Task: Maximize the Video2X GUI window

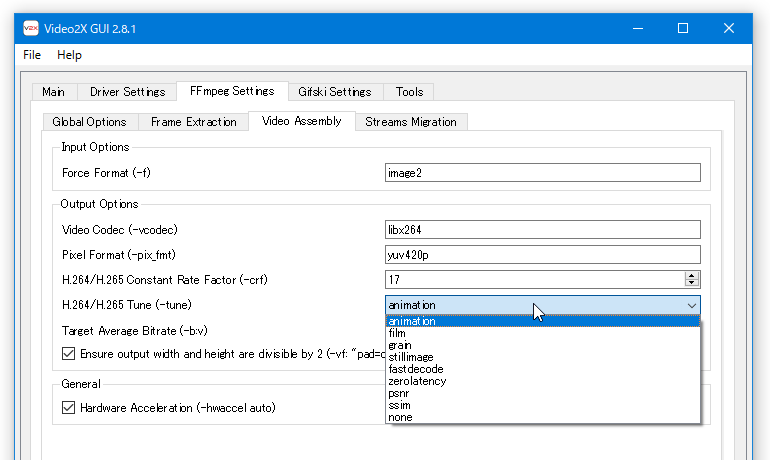Action: click(683, 28)
